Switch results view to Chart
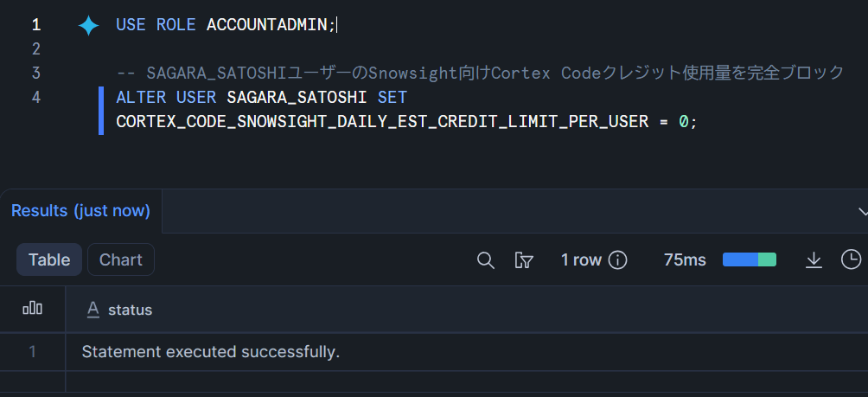Image resolution: width=868 pixels, height=397 pixels. coord(121,259)
